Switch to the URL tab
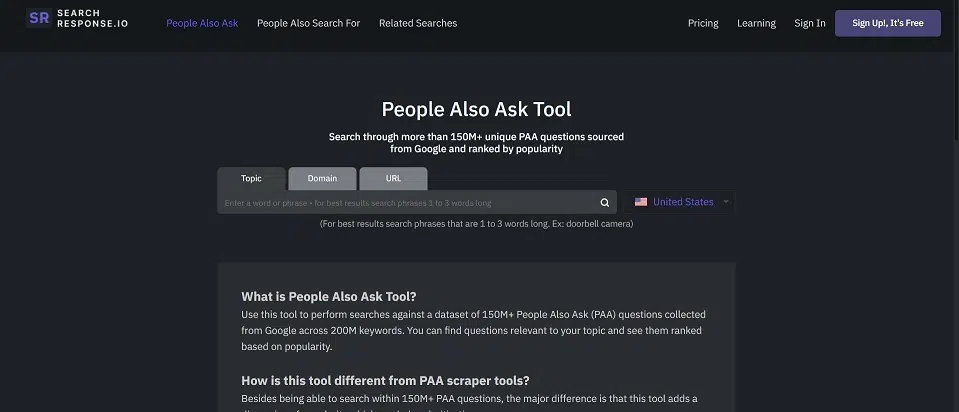The height and width of the screenshot is (412, 959). pos(393,178)
